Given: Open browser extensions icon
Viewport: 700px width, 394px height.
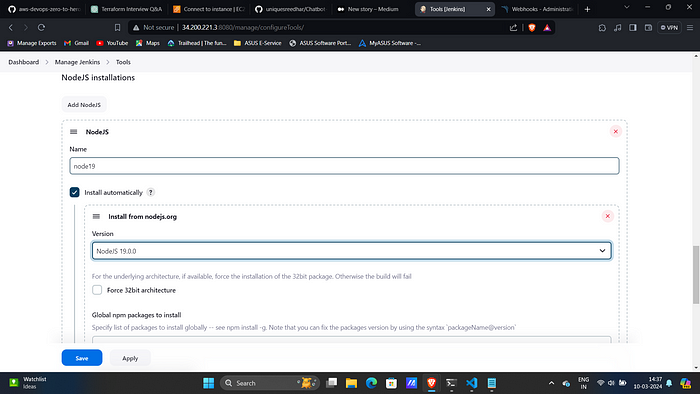Looking at the screenshot, I should (602, 28).
